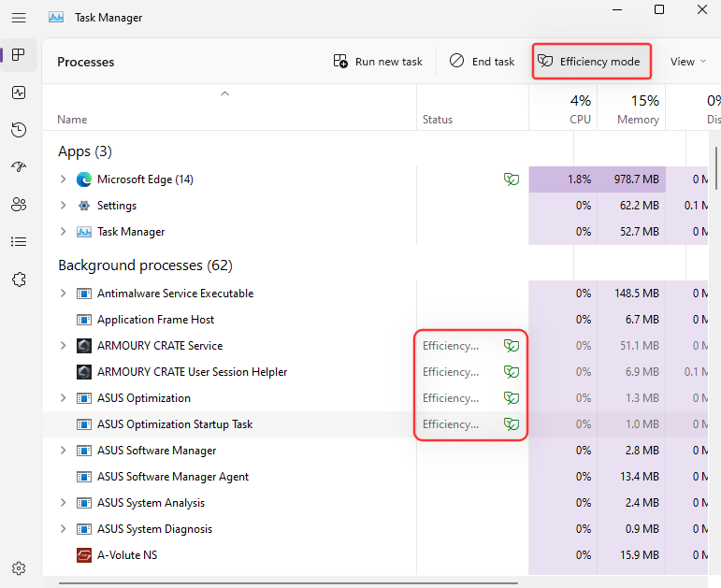This screenshot has width=721, height=588.
Task: Open the Services page puzzle icon
Action: pyautogui.click(x=19, y=280)
